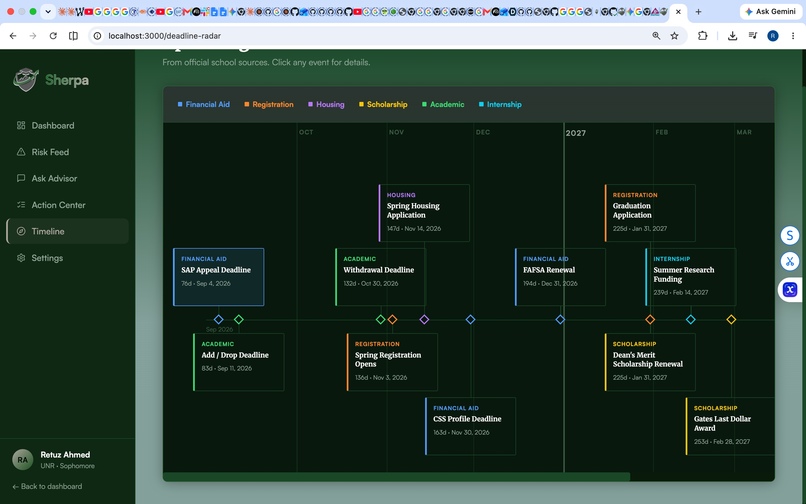Open the Graduation Application event card
Viewport: 806px width, 504px height.
(x=650, y=213)
